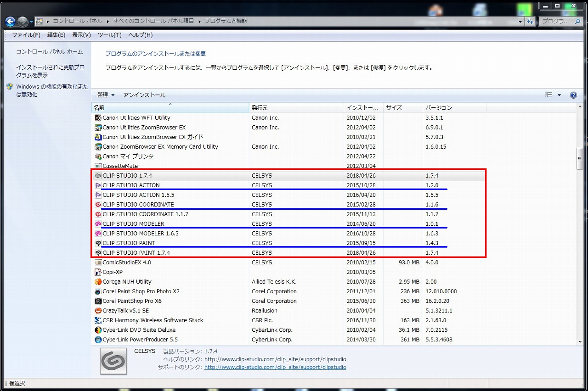Click the Reallusion publisher cell
This screenshot has width=588, height=391.
265,311
